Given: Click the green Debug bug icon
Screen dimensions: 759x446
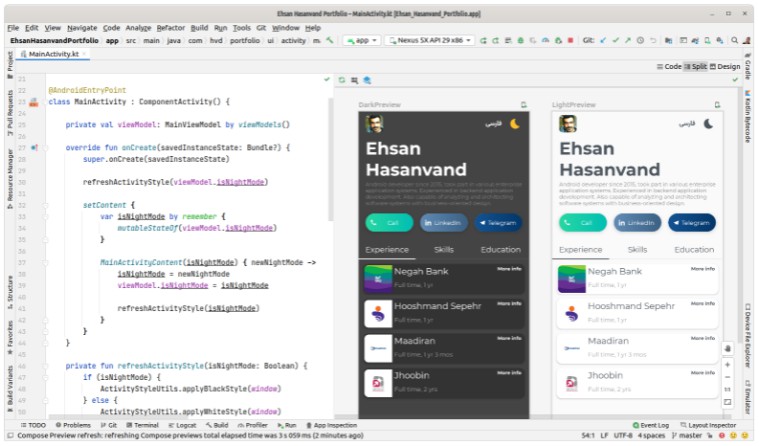Looking at the screenshot, I should (520, 41).
